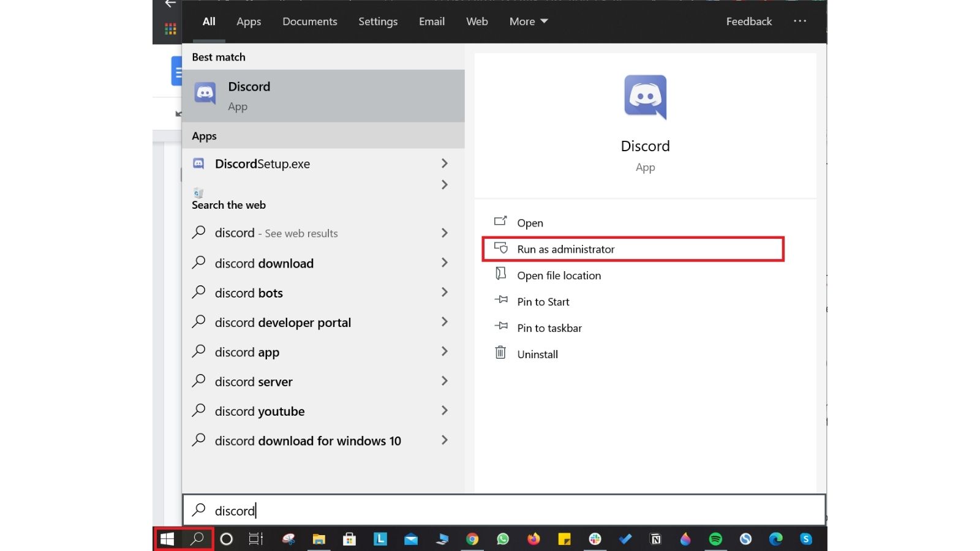Click the search box containing 'discord'

pos(504,510)
